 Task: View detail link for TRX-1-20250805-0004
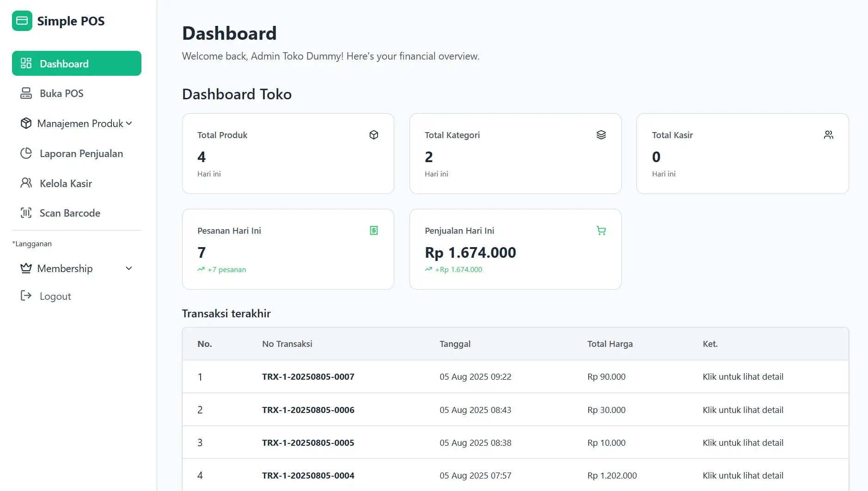point(743,475)
